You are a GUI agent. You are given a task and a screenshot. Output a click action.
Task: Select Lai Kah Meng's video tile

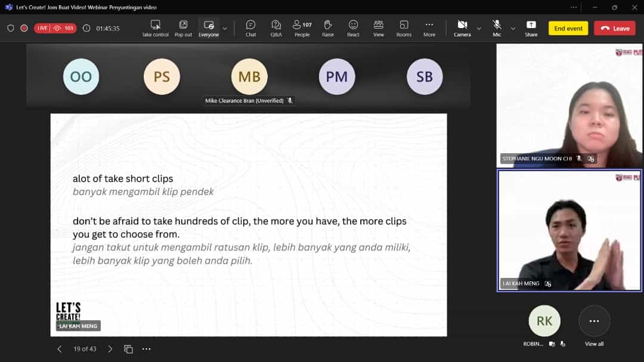point(568,231)
